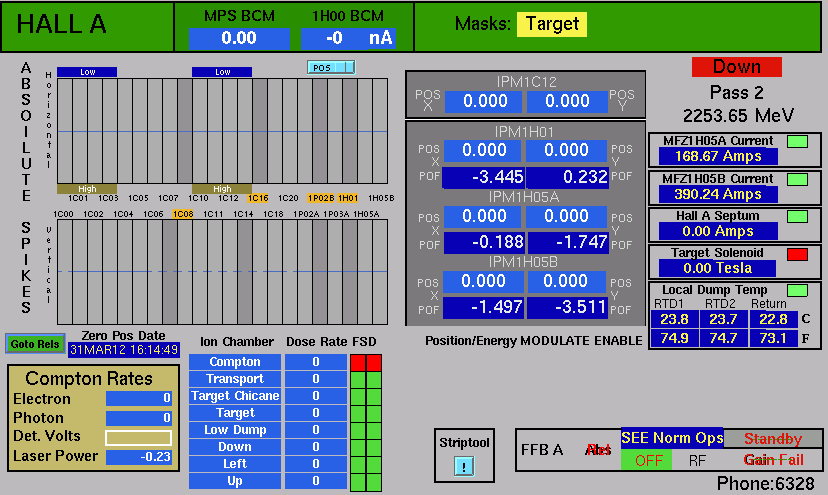Click IPM1H05B POF X value -1.497
This screenshot has width=828, height=495.
pyautogui.click(x=483, y=307)
